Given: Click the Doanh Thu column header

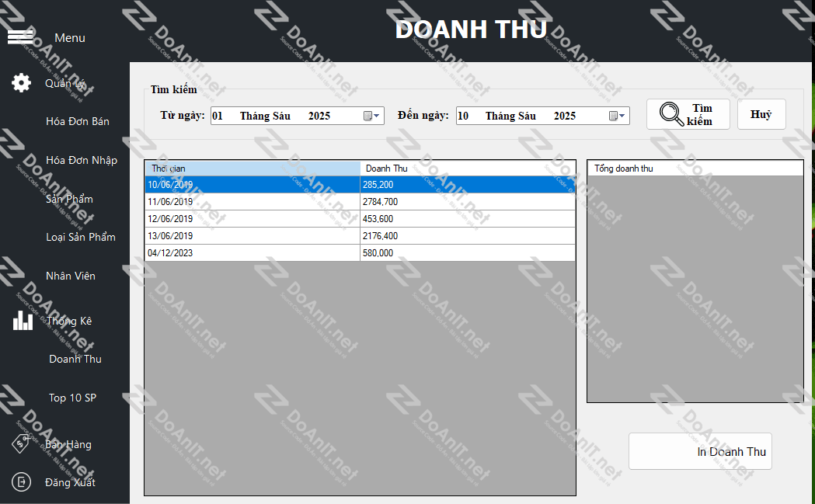Looking at the screenshot, I should pyautogui.click(x=468, y=169).
